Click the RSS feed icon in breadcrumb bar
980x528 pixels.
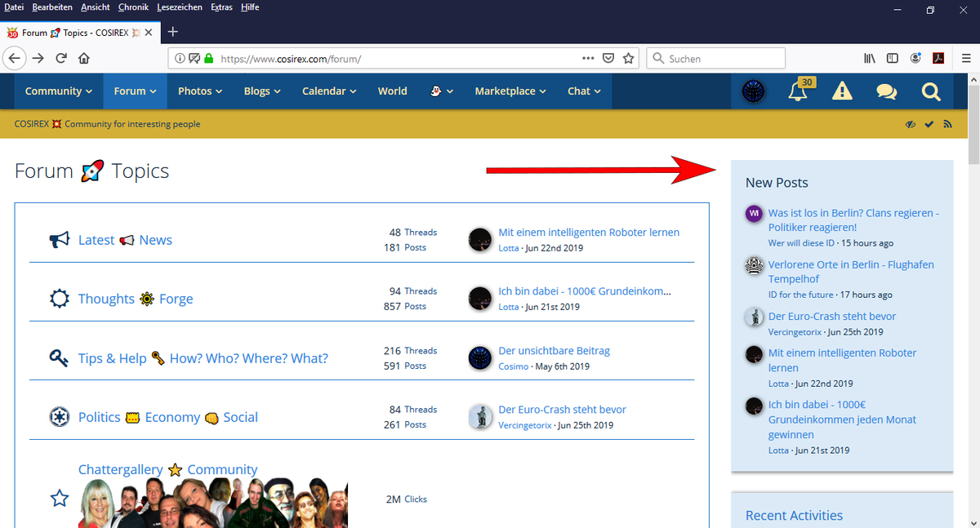coord(948,124)
